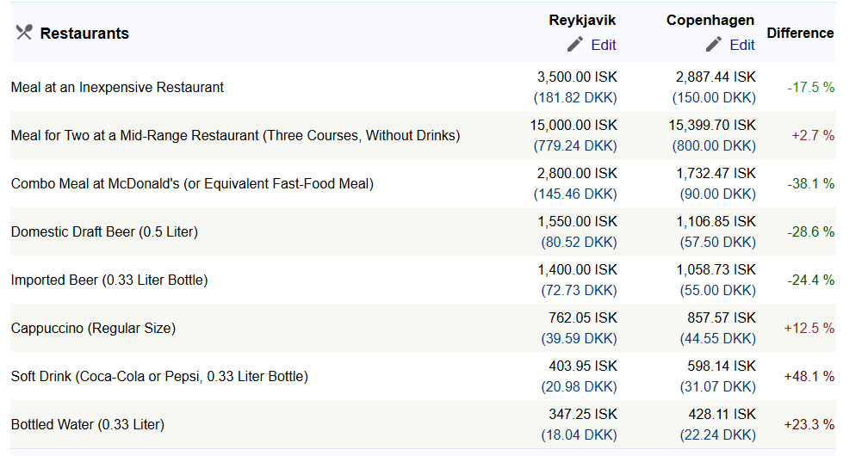Select the Meal at an Inexpensive Restaurant row label
This screenshot has height=456, width=868.
(117, 88)
